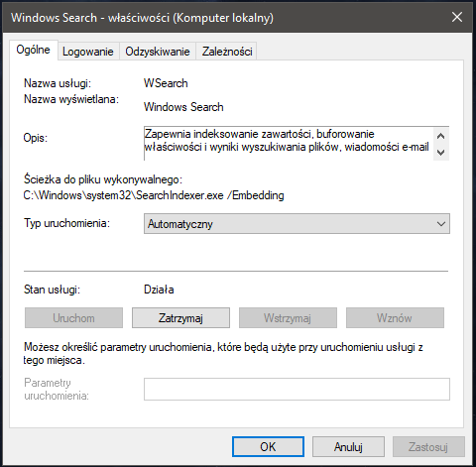Select the WSearch service name text
The image size is (476, 467).
pos(166,83)
